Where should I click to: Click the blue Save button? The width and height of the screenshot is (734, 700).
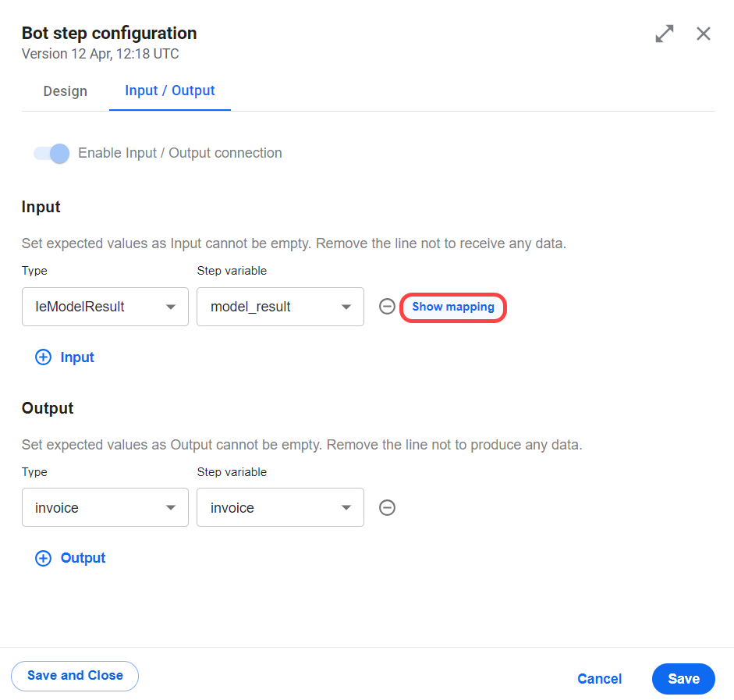coord(683,679)
